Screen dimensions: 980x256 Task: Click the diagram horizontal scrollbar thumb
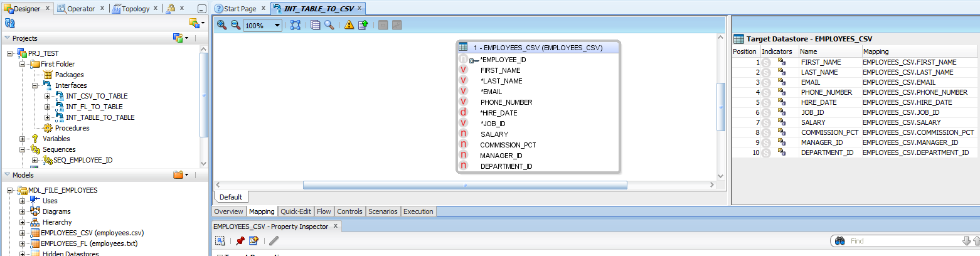click(465, 185)
